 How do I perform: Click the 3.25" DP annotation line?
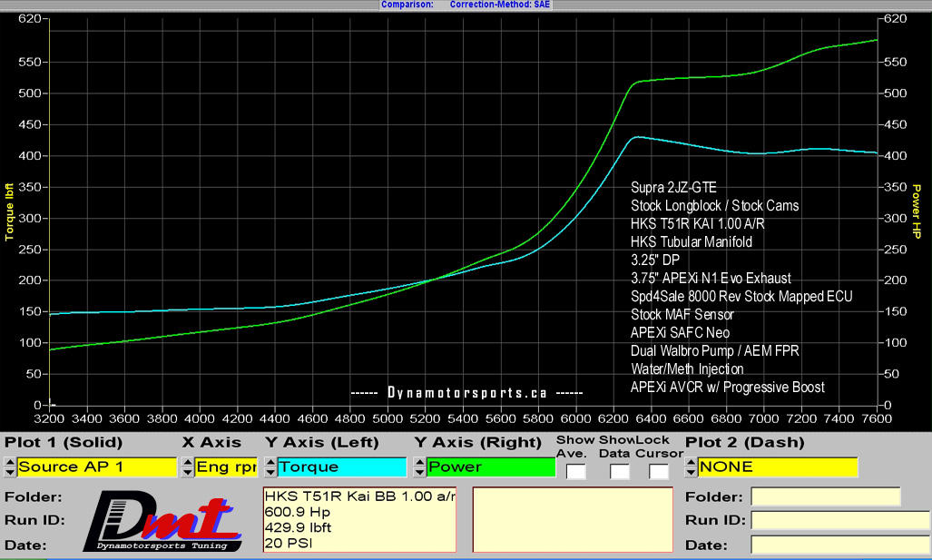(x=655, y=260)
